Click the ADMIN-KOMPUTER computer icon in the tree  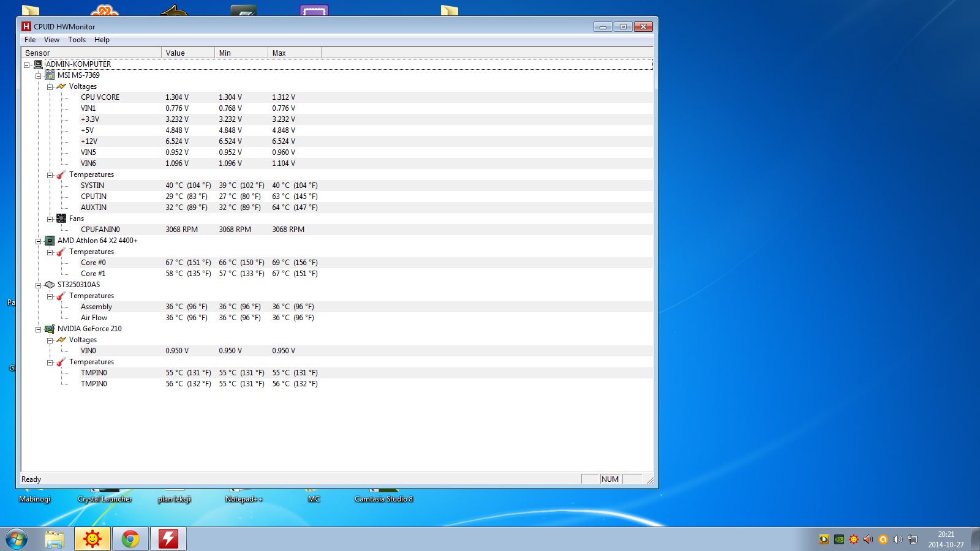[x=38, y=64]
